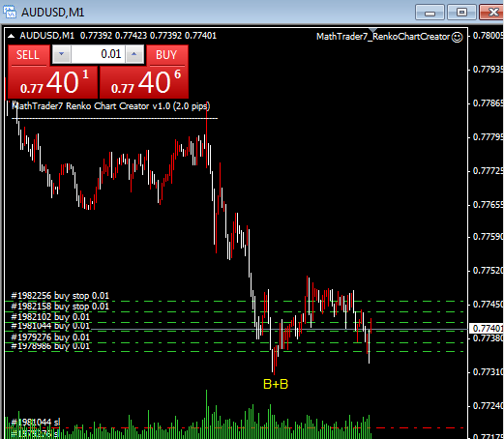
Task: Click the expert advisor smiley face icon
Action: click(x=457, y=37)
